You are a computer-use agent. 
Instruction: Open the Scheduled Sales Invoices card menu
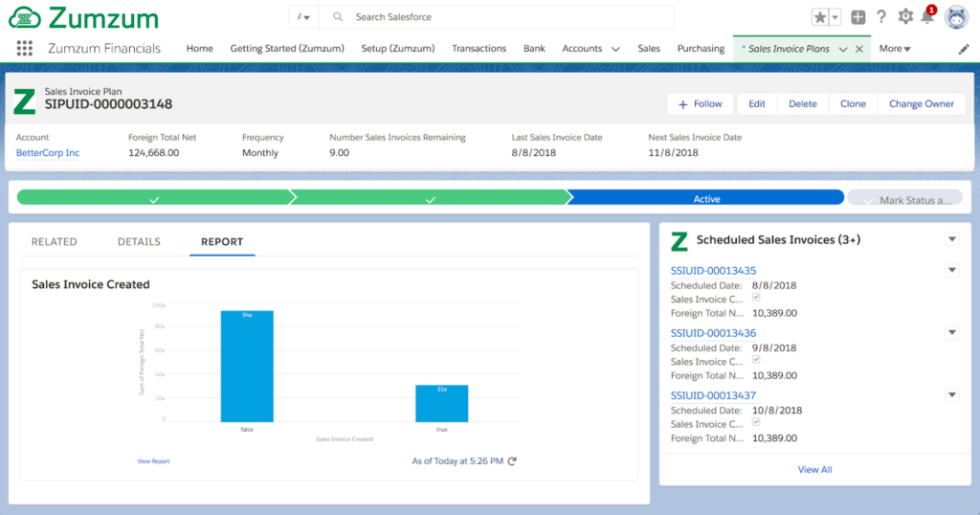click(952, 239)
